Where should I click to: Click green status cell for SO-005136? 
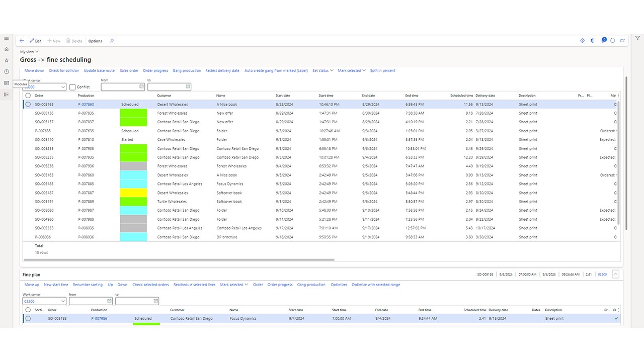click(133, 113)
